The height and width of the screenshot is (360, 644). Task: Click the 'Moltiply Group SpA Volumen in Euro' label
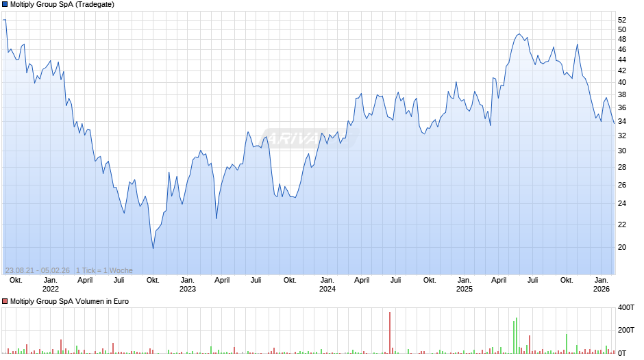pos(69,301)
